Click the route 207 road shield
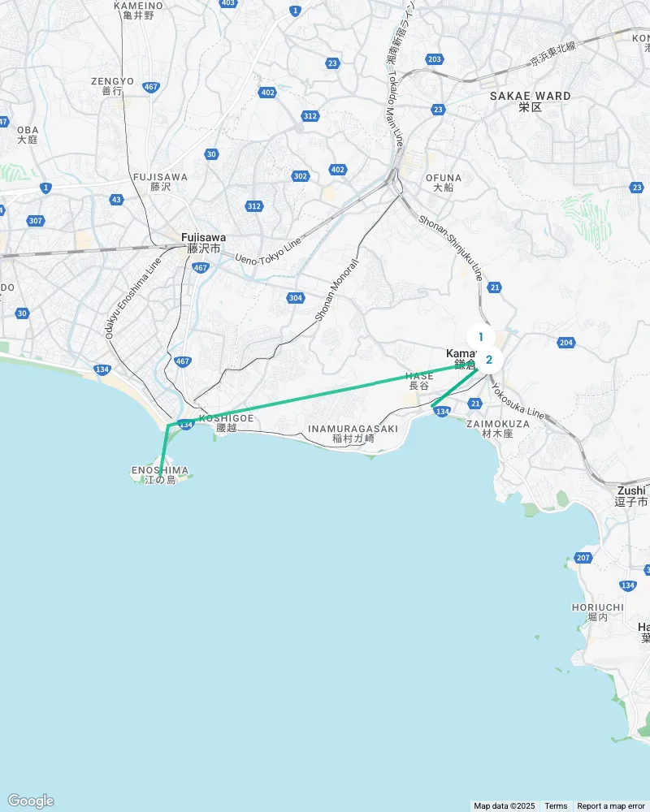The width and height of the screenshot is (650, 812). (x=583, y=558)
